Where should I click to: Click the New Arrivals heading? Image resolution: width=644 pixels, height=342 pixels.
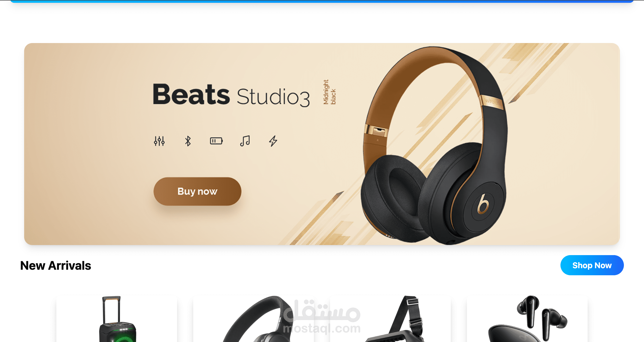click(x=56, y=265)
